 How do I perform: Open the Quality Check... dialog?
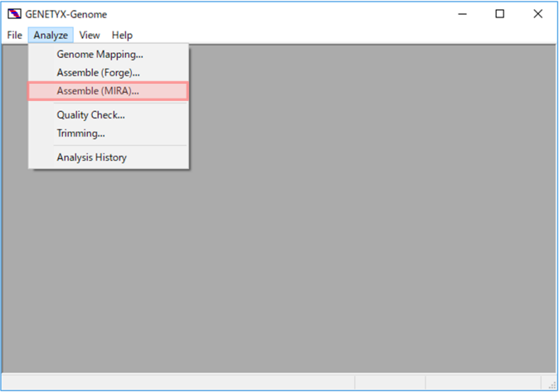click(109, 115)
